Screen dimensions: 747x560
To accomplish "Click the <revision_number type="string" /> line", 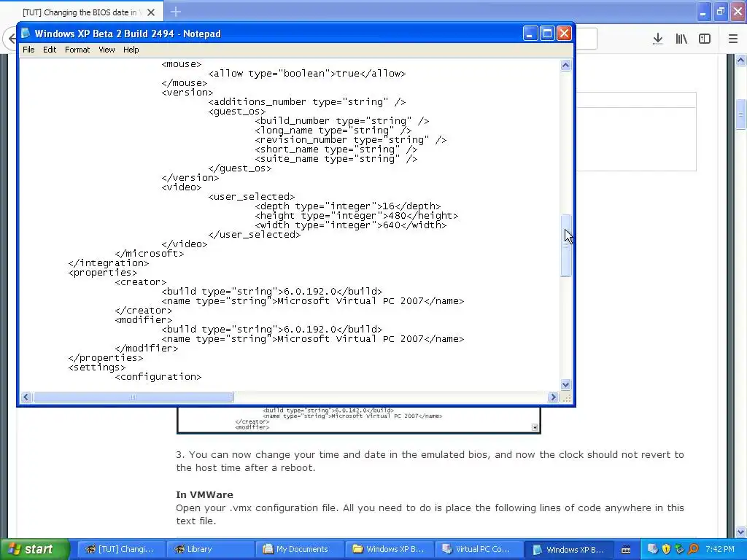I will 351,140.
